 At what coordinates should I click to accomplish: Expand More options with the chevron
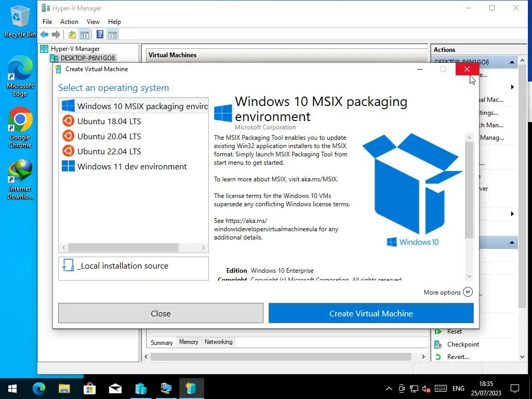[468, 292]
